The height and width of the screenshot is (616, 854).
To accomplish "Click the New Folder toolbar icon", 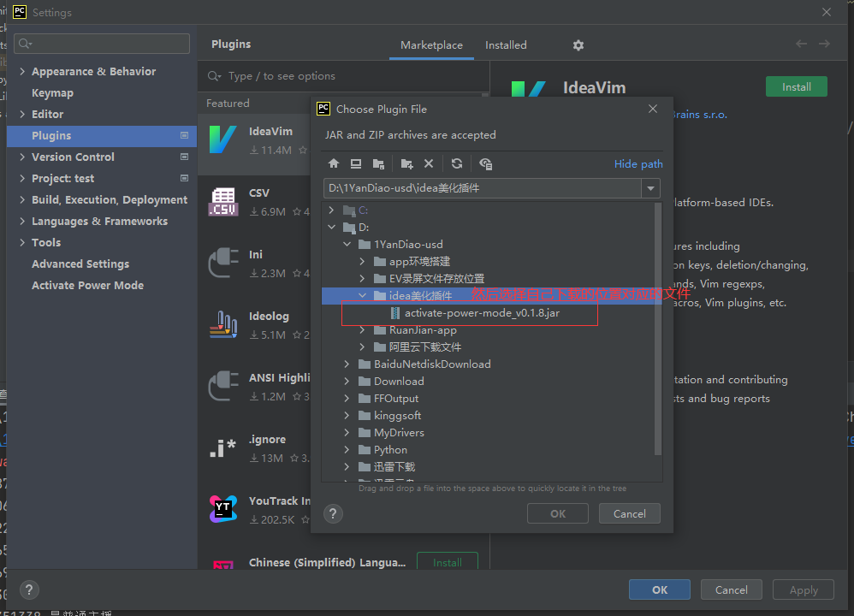I will tap(406, 163).
